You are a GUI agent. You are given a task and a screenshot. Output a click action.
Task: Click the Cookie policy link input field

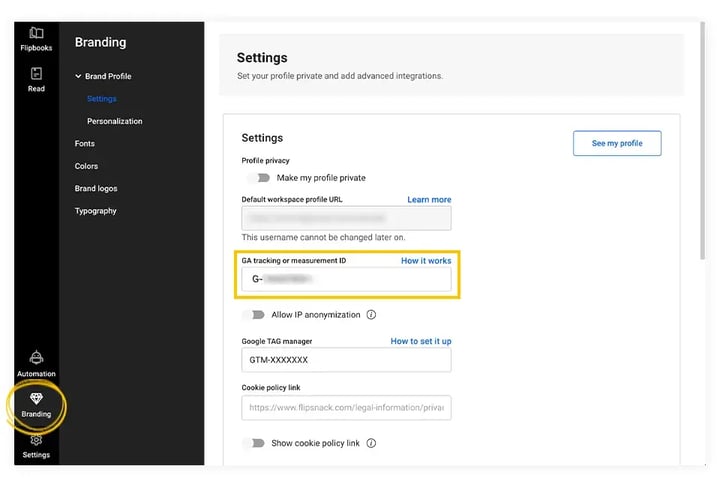(346, 408)
